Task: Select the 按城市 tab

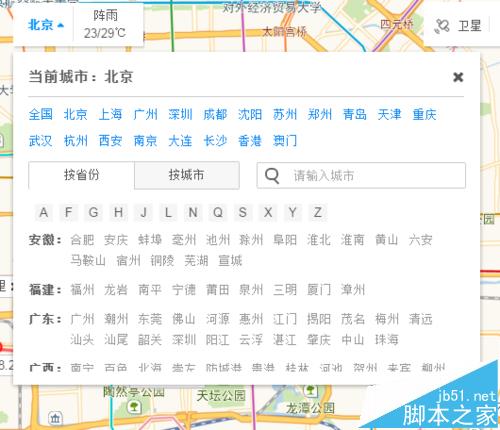Action: click(x=187, y=175)
